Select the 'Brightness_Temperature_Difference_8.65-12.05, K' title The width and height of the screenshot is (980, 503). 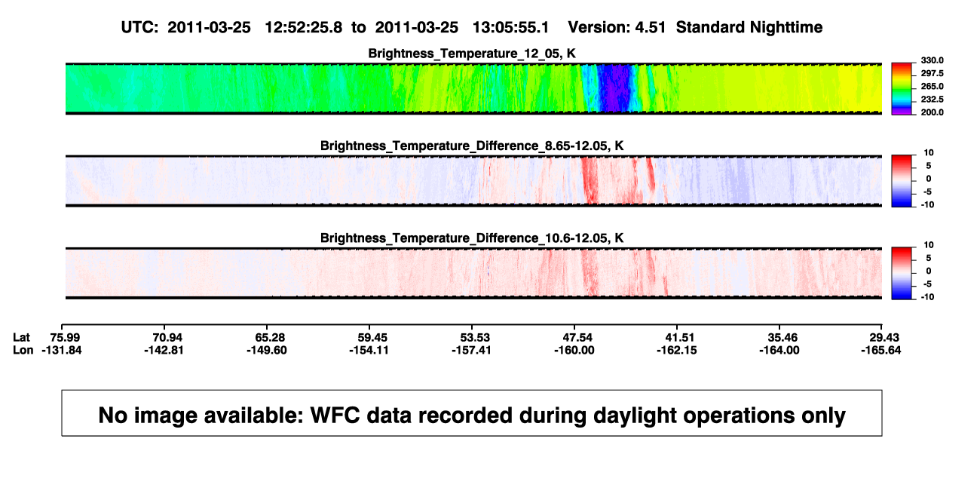[473, 146]
